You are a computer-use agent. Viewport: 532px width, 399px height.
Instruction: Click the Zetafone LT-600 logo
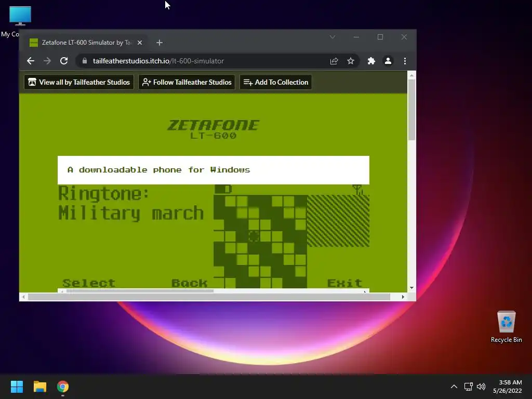(213, 129)
